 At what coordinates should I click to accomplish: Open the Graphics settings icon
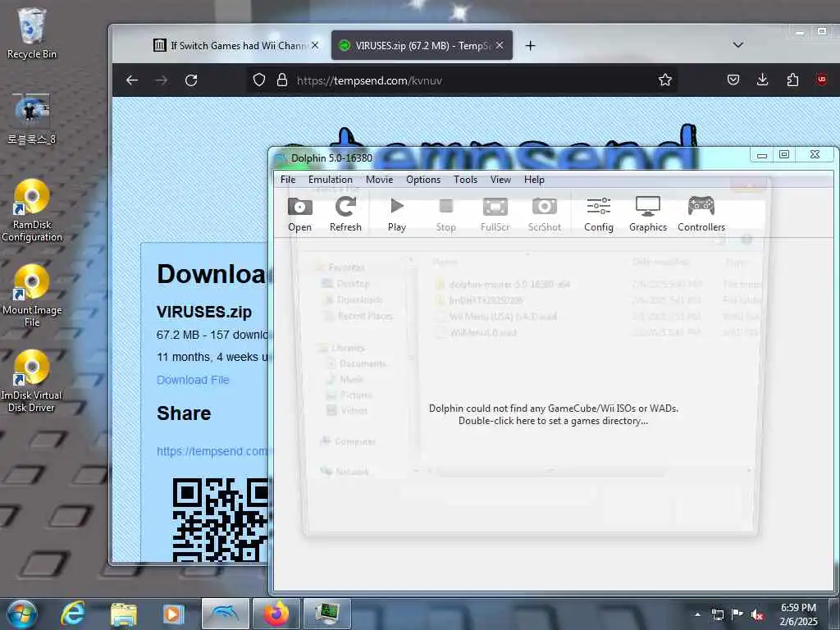pyautogui.click(x=648, y=214)
